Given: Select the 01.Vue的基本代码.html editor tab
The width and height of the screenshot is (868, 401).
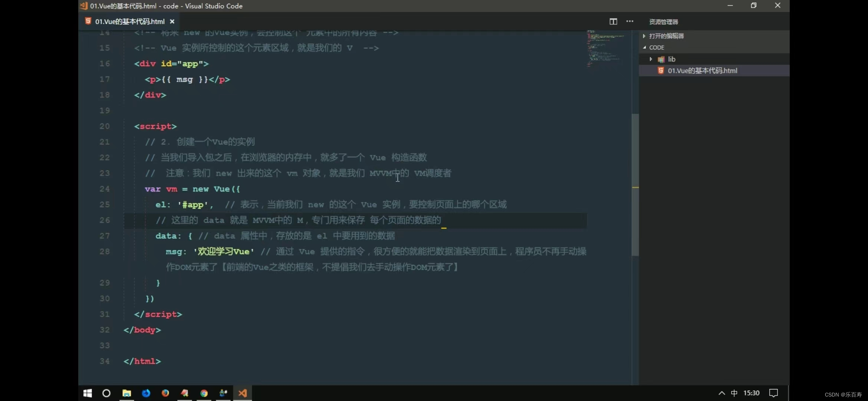Looking at the screenshot, I should tap(129, 22).
